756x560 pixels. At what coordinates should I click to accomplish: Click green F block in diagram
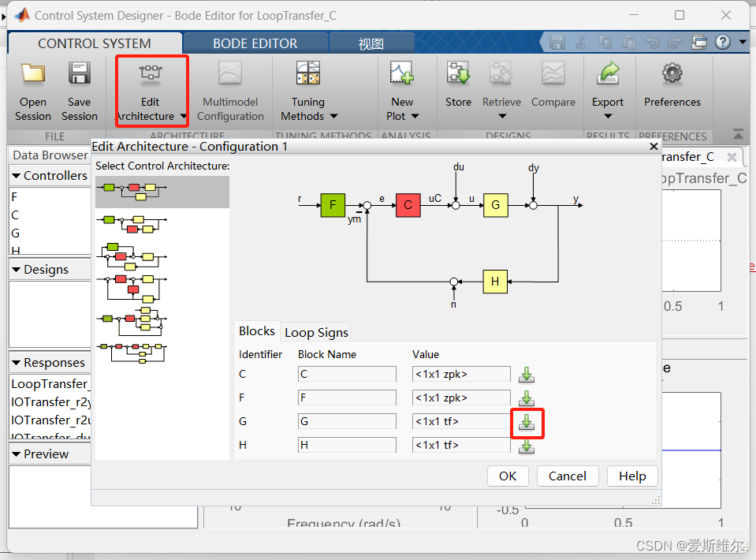point(333,205)
